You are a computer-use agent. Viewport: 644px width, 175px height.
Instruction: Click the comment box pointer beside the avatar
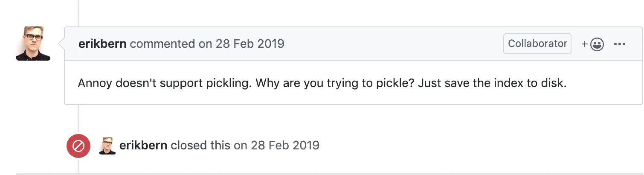(61, 44)
